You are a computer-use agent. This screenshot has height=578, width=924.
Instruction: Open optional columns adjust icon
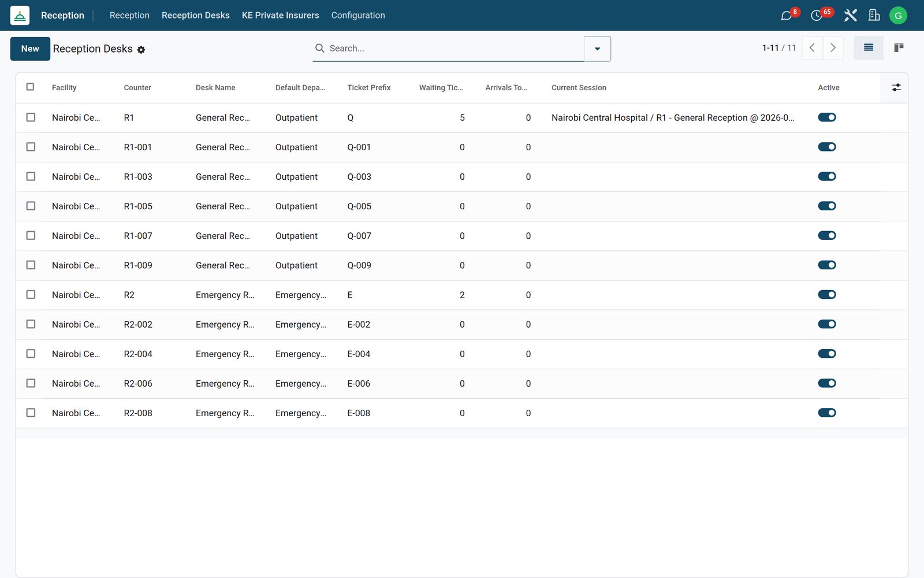point(896,87)
